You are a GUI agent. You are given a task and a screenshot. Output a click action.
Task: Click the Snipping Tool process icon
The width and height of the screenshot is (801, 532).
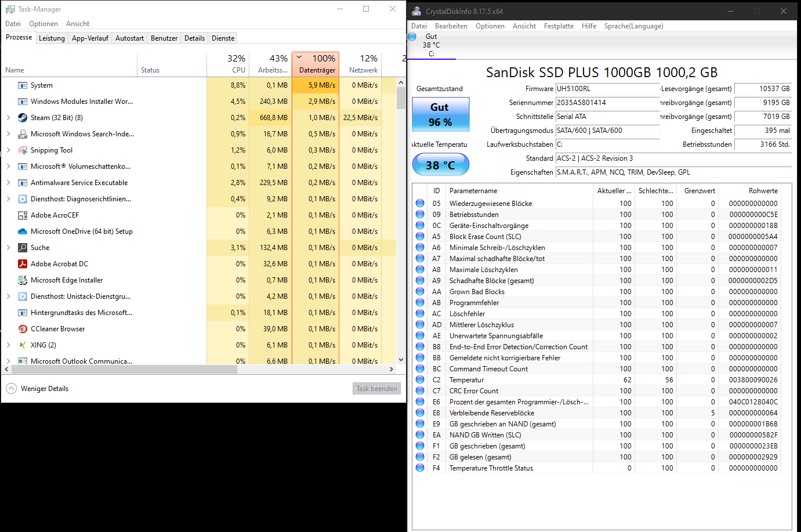tap(23, 150)
